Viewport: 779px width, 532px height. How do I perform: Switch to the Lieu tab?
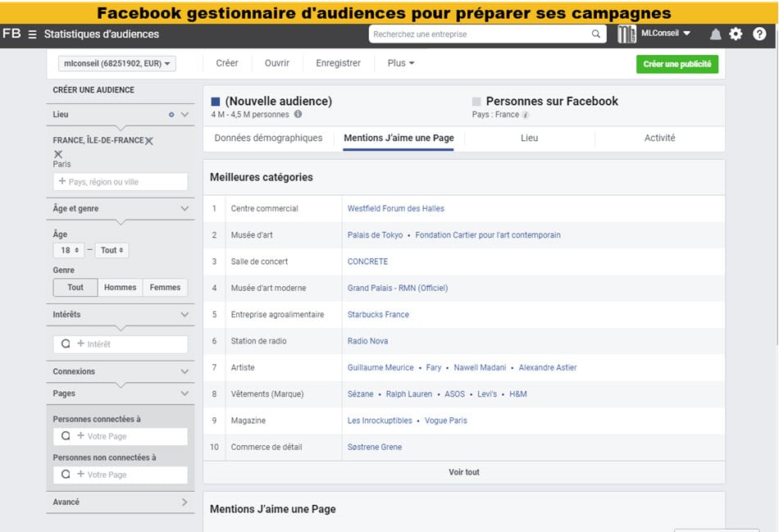coord(529,138)
